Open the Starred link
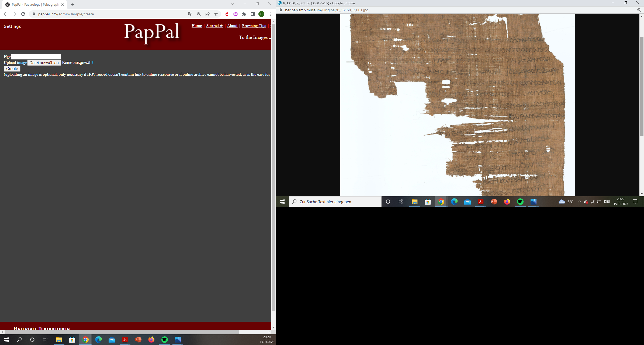The width and height of the screenshot is (644, 345). tap(214, 26)
